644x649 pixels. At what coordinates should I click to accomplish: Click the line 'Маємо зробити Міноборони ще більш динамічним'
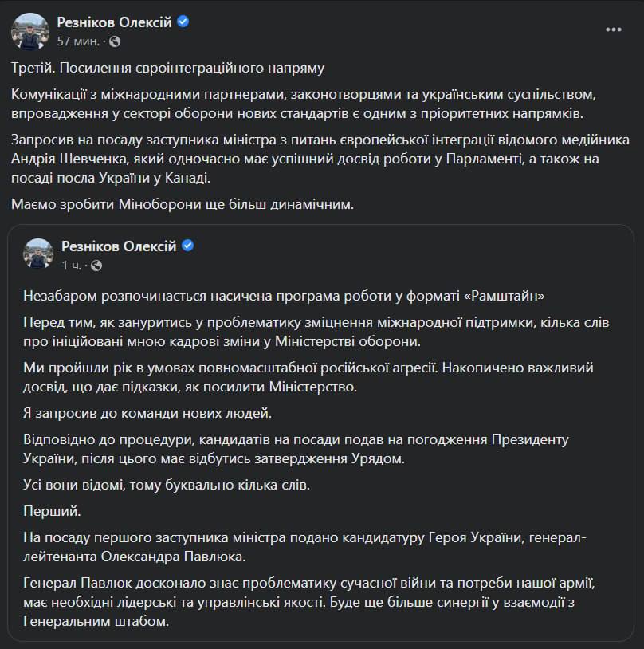pos(183,204)
